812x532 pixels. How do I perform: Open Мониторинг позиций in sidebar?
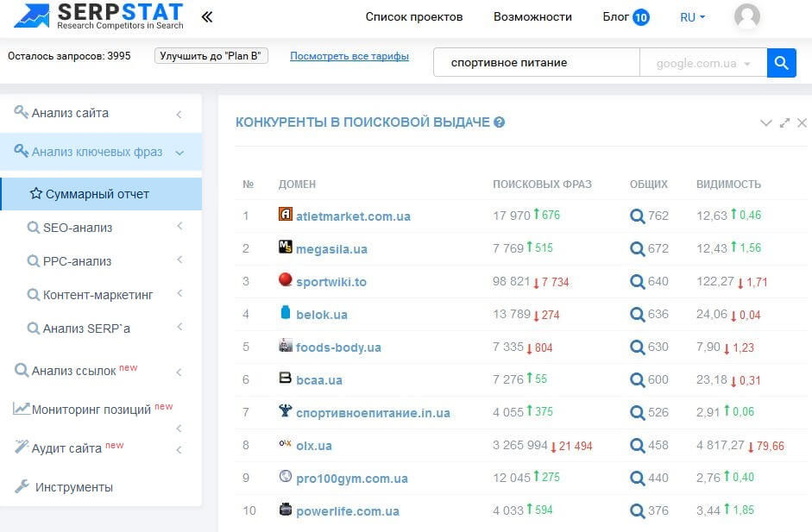[x=92, y=409]
